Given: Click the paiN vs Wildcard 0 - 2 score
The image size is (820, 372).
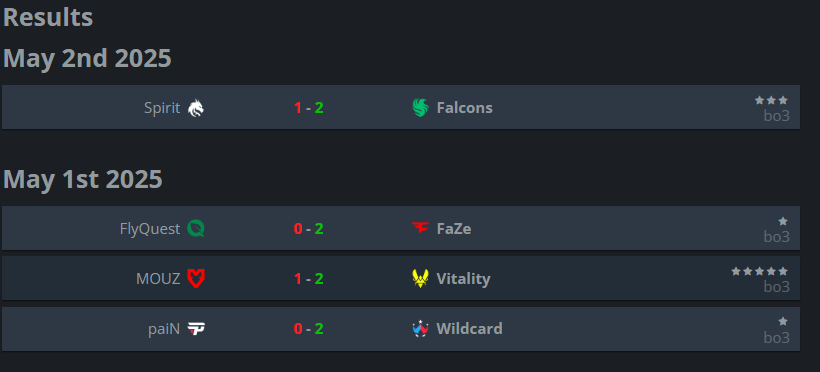Looking at the screenshot, I should point(309,329).
